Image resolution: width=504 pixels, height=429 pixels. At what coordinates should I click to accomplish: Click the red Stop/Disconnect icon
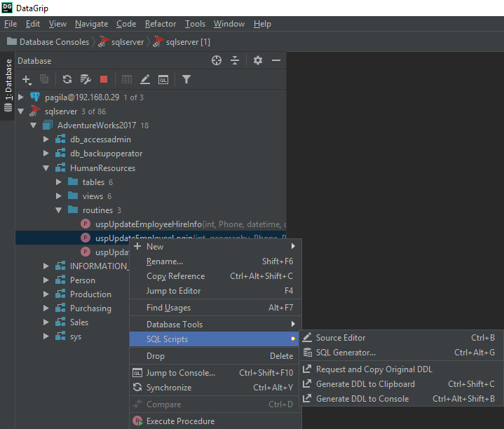pyautogui.click(x=104, y=80)
